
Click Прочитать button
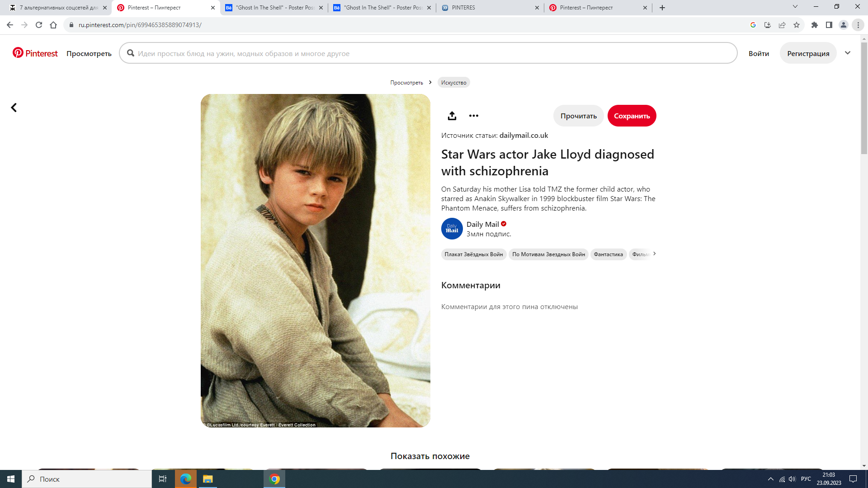click(x=579, y=116)
